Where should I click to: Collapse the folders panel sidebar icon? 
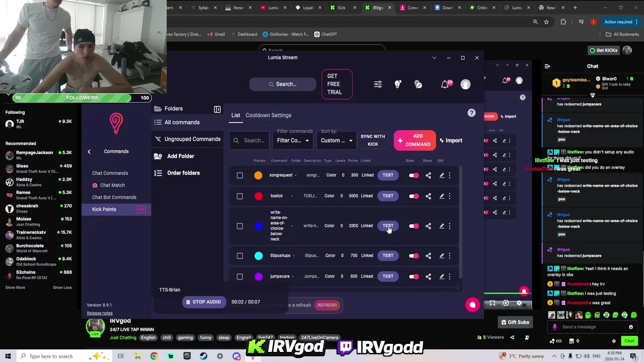[217, 109]
